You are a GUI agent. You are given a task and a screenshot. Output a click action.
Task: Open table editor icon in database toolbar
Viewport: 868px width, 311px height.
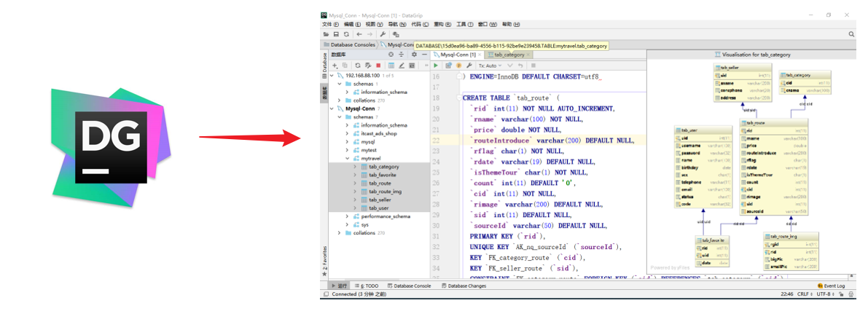pos(391,66)
